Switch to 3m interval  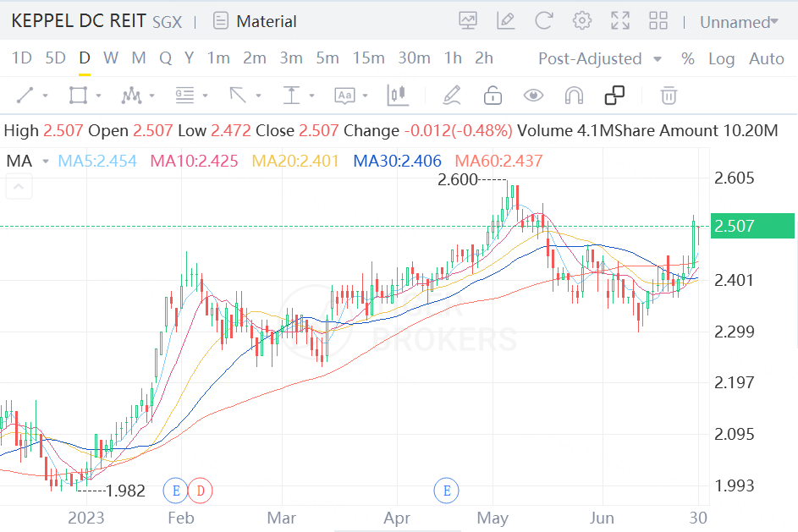291,58
